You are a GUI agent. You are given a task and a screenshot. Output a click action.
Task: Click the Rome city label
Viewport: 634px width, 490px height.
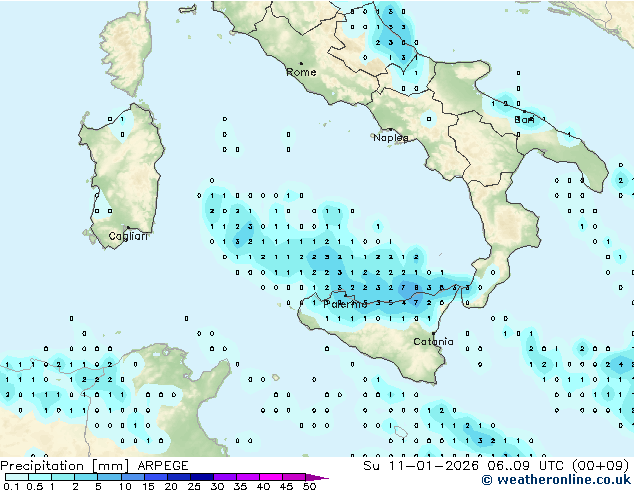(301, 72)
